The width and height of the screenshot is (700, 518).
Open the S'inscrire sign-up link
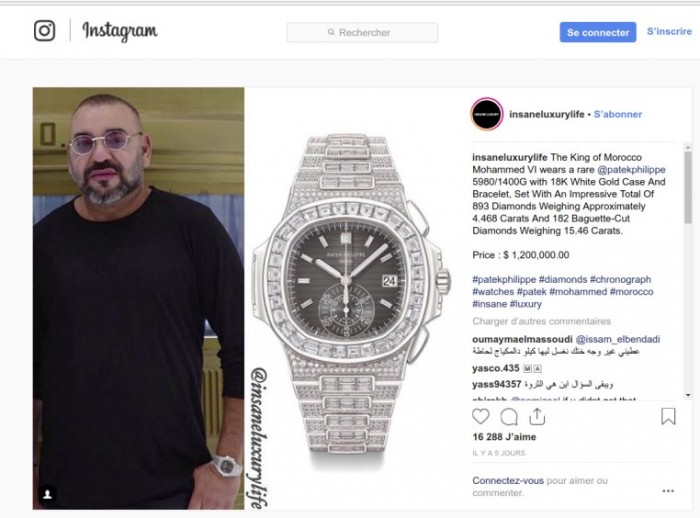click(669, 31)
